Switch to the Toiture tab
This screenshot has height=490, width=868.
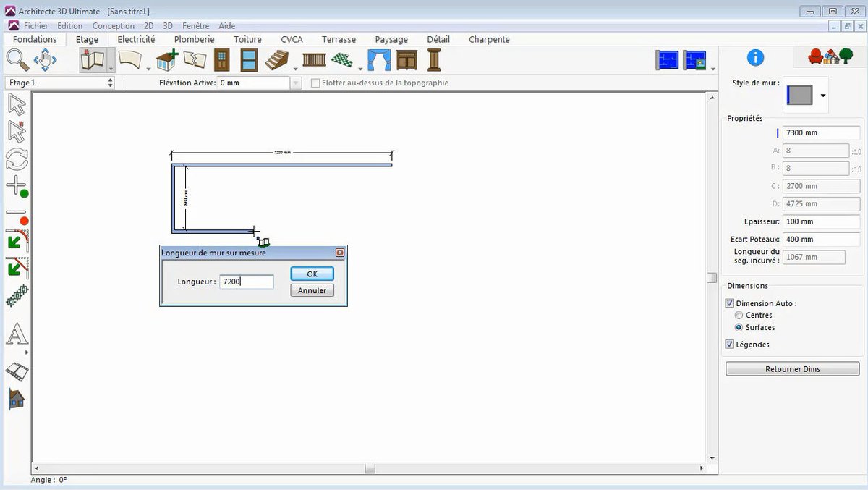pos(247,39)
